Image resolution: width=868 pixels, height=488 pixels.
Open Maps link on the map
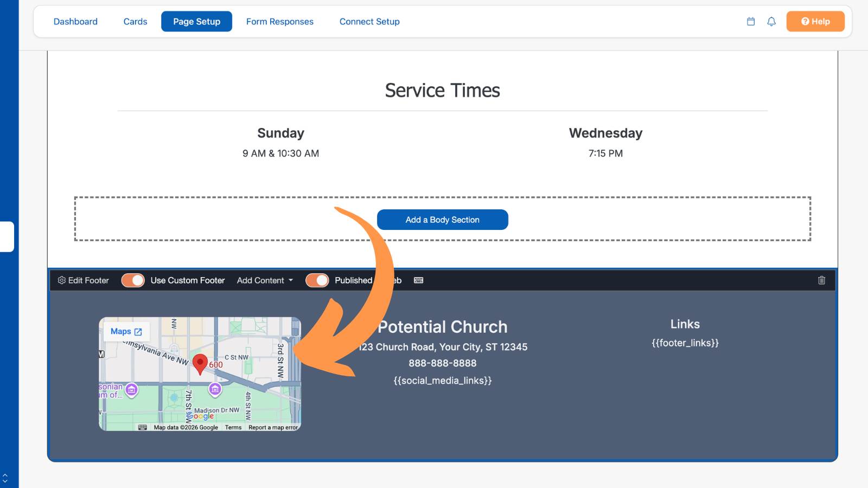click(x=126, y=331)
